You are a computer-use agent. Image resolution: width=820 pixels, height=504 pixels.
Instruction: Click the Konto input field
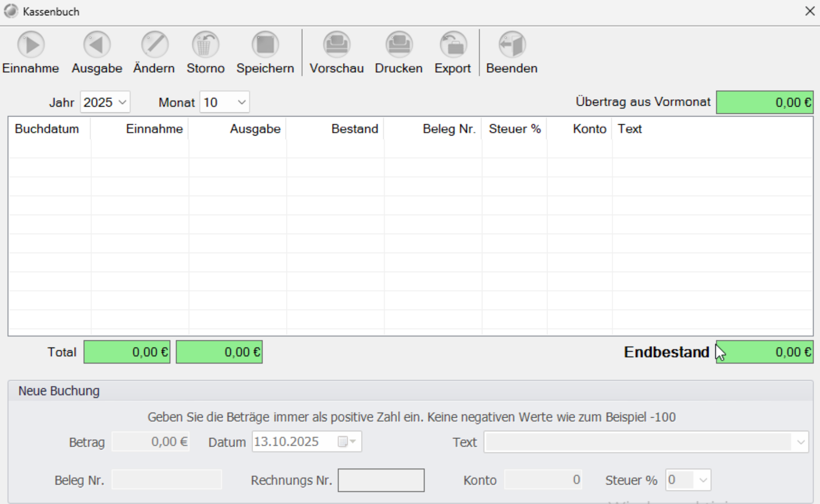tap(543, 479)
